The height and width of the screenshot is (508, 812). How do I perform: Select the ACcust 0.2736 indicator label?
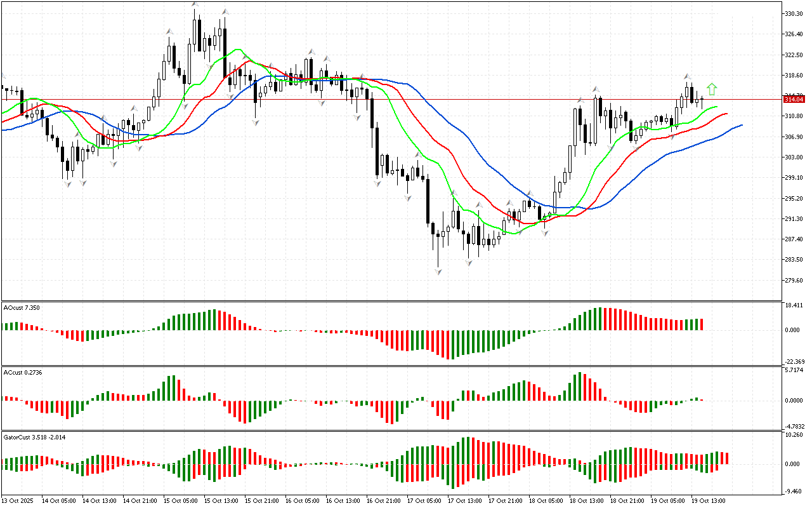point(23,371)
